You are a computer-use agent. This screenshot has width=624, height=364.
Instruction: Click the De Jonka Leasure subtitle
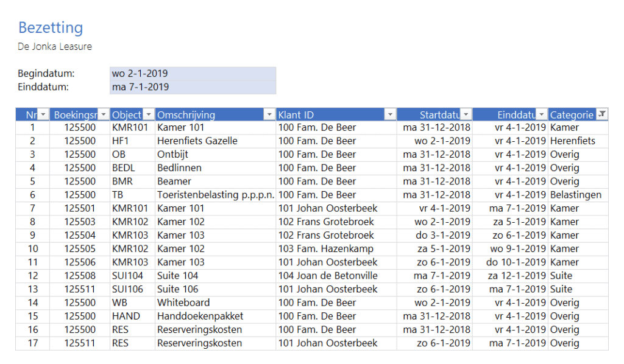(x=55, y=46)
